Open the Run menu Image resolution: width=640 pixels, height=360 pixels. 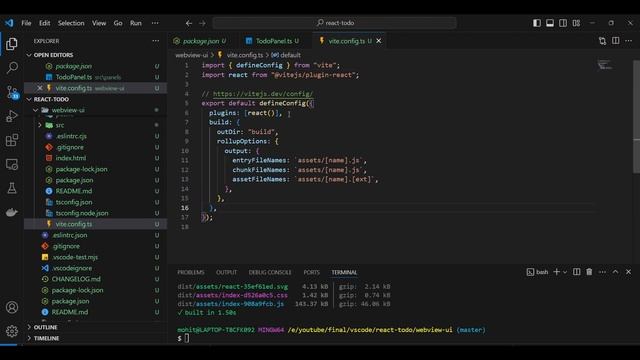(136, 23)
